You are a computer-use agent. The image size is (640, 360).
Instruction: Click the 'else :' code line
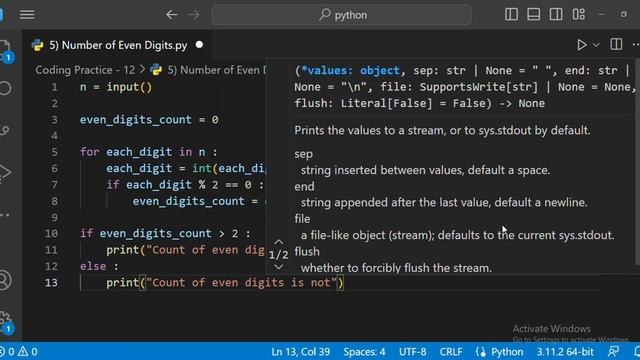pos(99,266)
